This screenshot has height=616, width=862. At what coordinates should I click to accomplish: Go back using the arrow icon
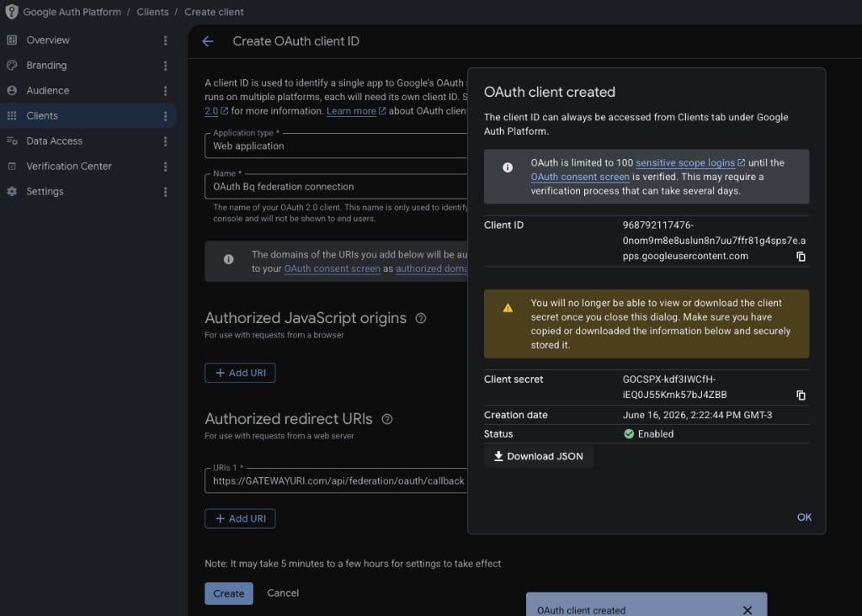(208, 41)
